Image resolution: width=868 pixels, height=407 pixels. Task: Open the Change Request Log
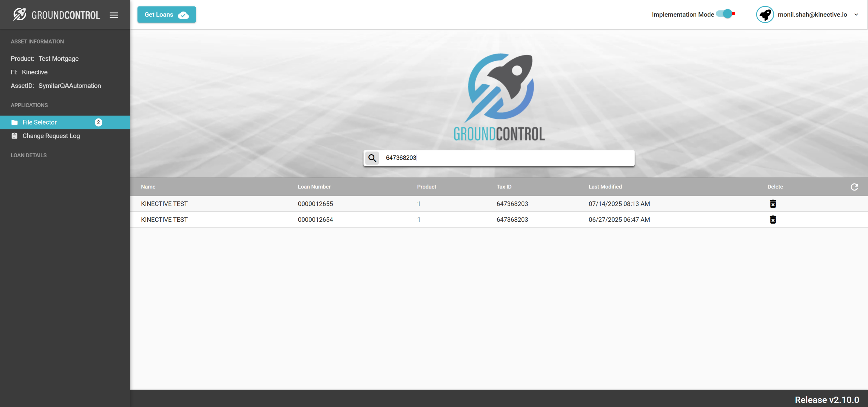click(x=51, y=136)
